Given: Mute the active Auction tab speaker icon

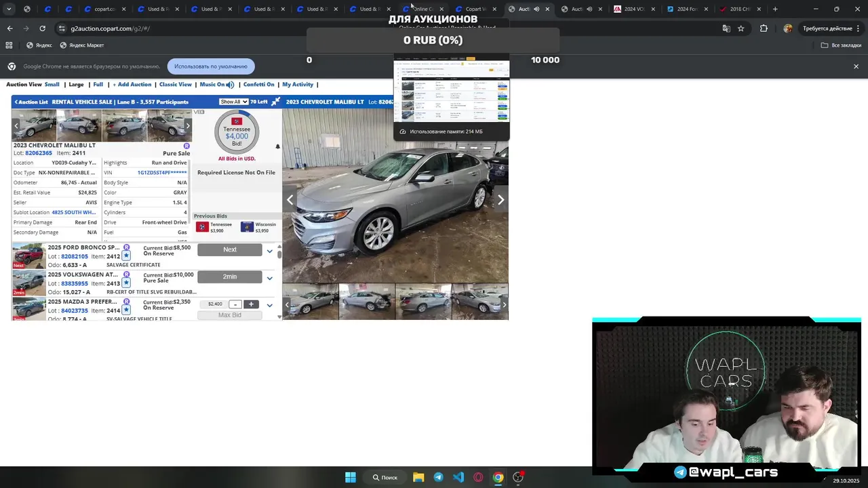Looking at the screenshot, I should pyautogui.click(x=536, y=9).
